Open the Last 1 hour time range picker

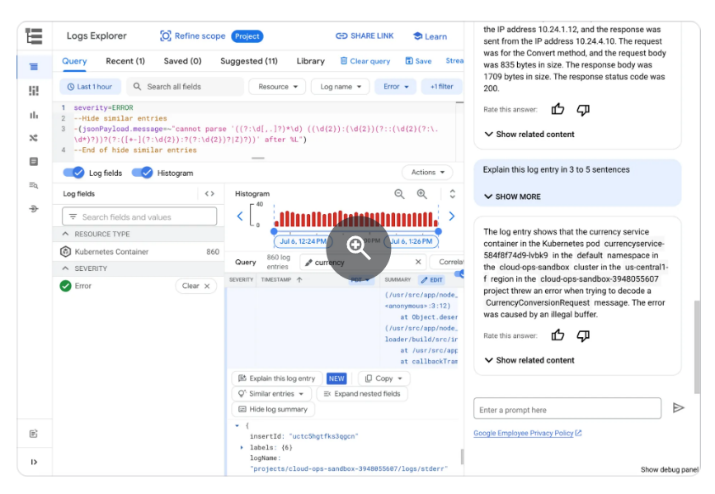(x=90, y=87)
